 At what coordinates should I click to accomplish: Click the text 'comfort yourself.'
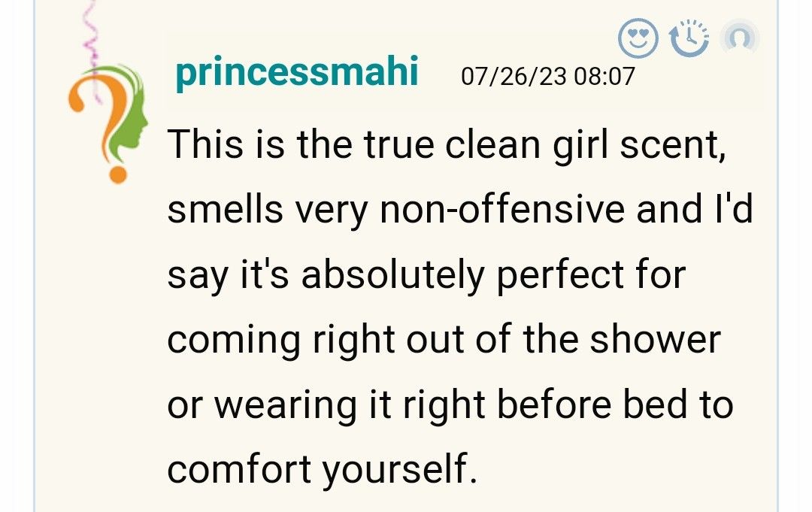[322, 469]
